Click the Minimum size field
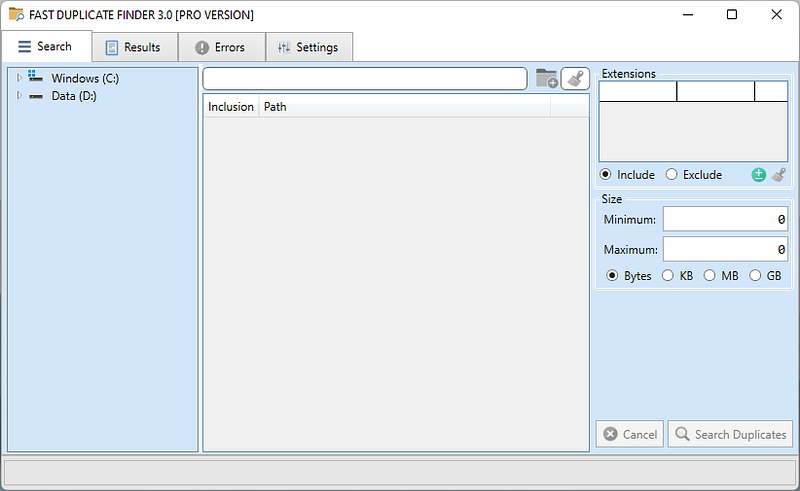The image size is (800, 491). click(x=725, y=219)
